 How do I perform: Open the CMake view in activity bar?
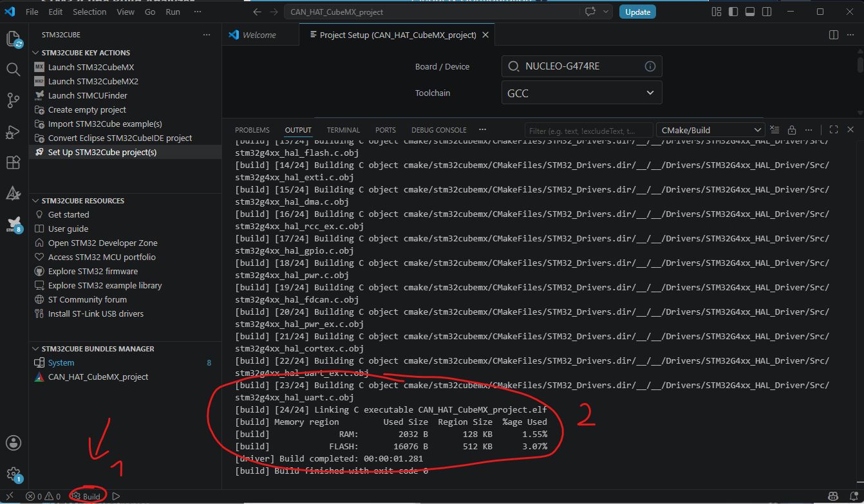tap(14, 193)
